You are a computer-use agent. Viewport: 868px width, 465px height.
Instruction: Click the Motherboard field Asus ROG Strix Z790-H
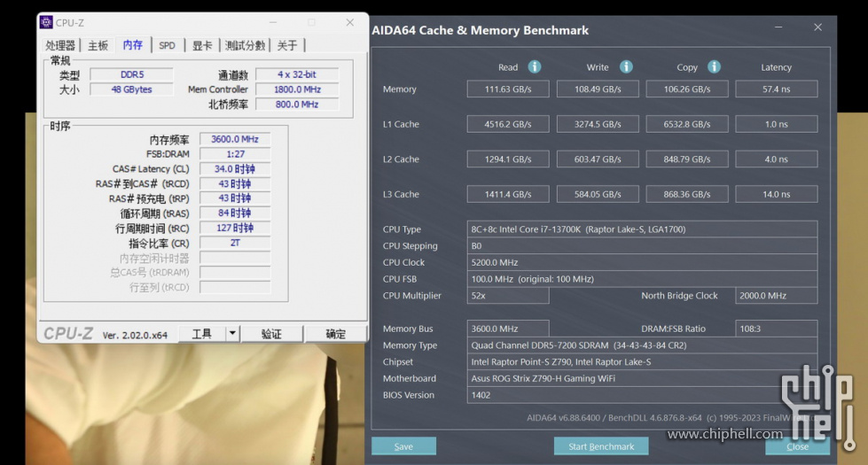pos(642,378)
